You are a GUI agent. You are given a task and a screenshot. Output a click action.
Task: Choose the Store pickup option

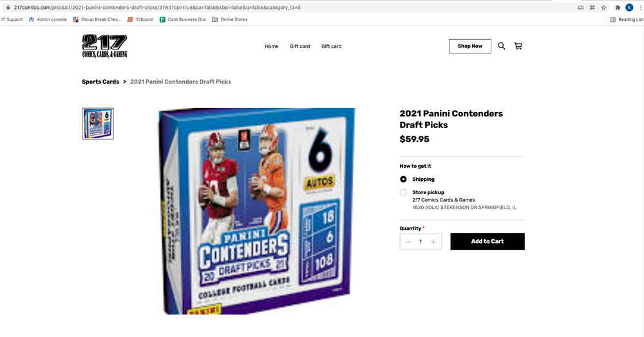click(x=403, y=192)
